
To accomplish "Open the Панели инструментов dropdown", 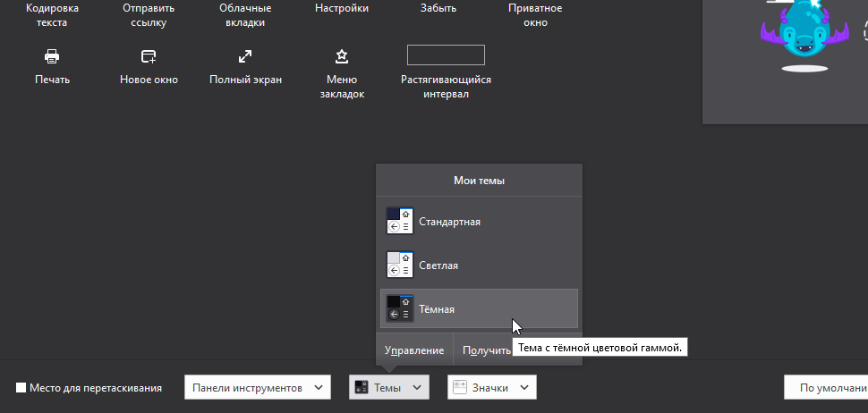I will point(258,388).
